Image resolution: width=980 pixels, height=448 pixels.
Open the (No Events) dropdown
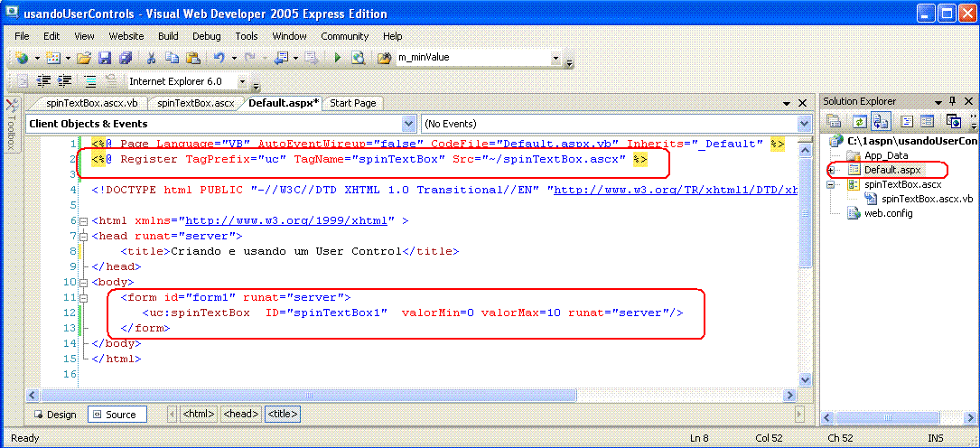click(x=805, y=124)
